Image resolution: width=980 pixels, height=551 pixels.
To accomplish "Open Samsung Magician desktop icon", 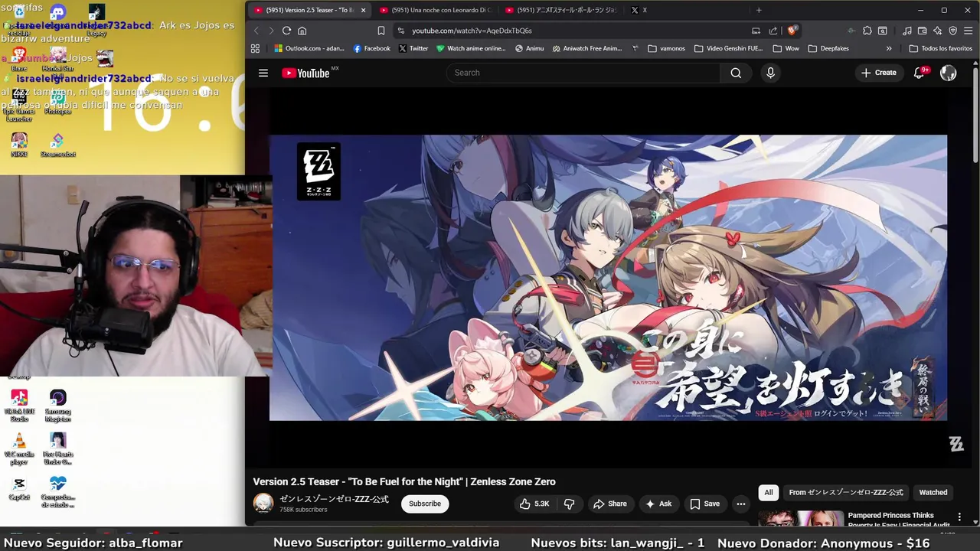I will click(x=57, y=406).
